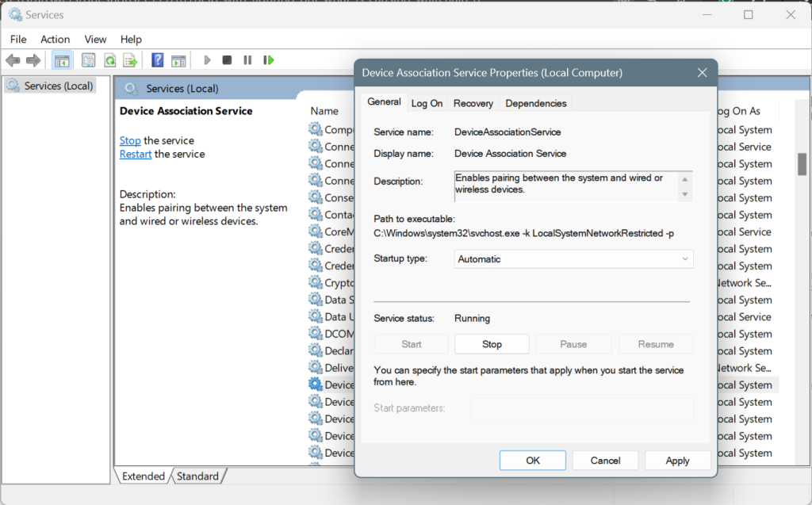Open the Help menu
Screen dimensions: 812x505
[x=131, y=40]
